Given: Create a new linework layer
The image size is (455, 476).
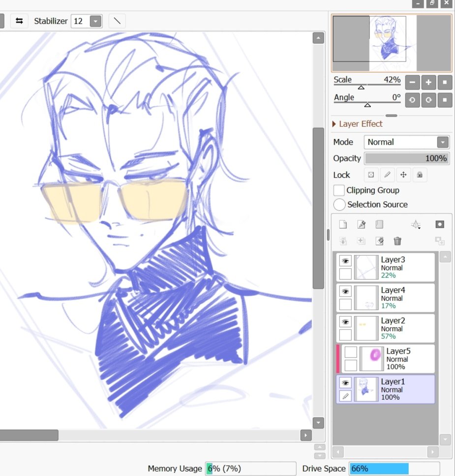Looking at the screenshot, I should (x=362, y=224).
